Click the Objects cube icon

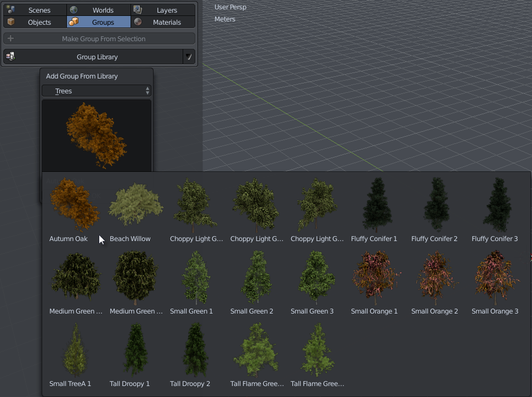tap(11, 22)
